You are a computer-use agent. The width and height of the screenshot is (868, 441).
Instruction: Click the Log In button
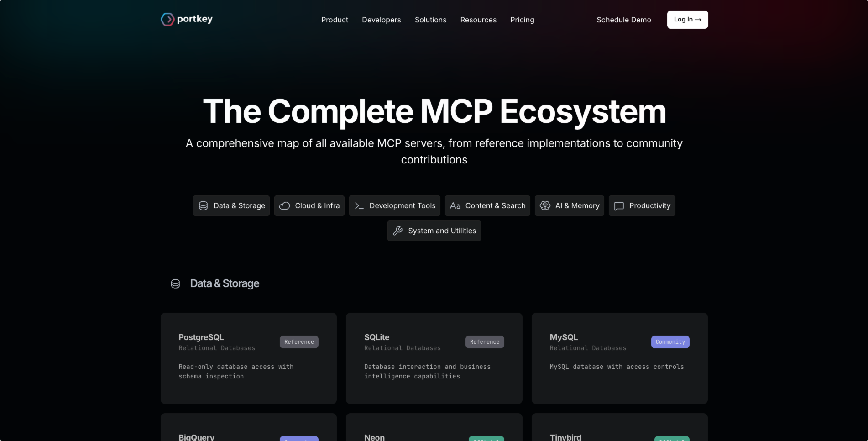point(687,20)
